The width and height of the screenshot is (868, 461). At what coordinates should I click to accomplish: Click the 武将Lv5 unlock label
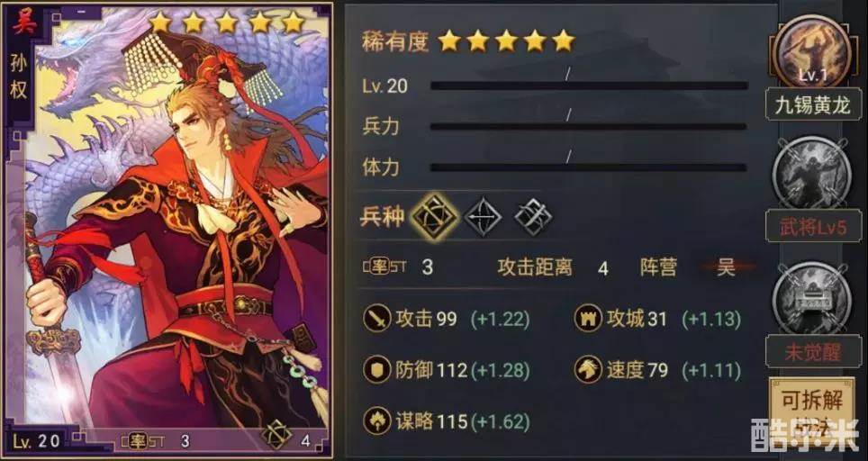click(x=813, y=226)
